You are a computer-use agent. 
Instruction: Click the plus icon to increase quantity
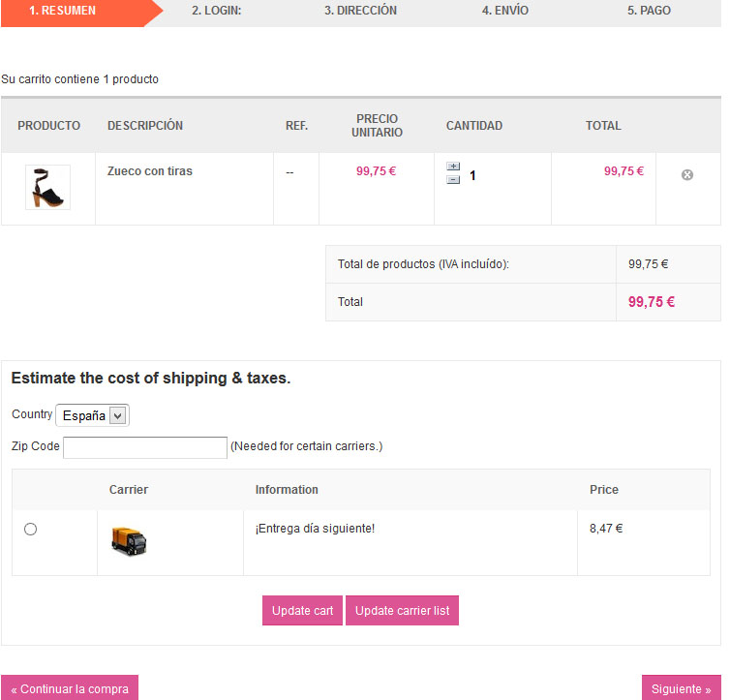coord(453,167)
